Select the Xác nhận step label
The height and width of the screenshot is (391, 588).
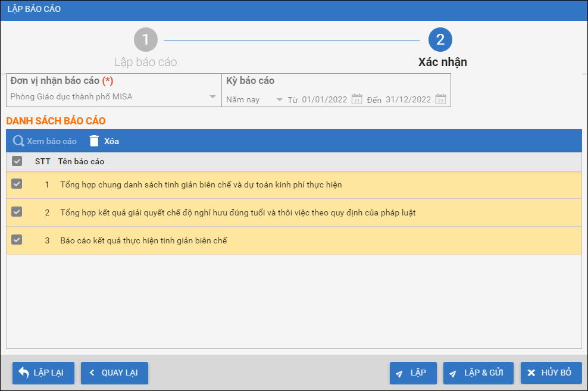442,62
